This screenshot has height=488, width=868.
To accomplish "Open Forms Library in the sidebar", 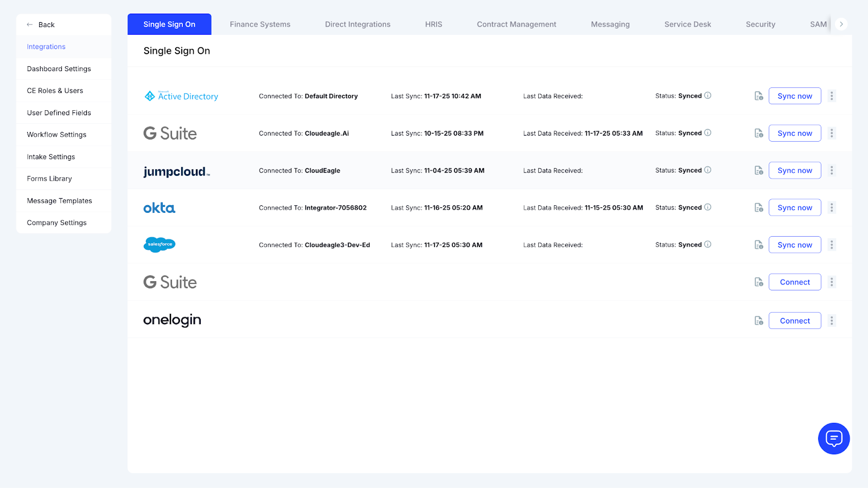I will 64,179.
